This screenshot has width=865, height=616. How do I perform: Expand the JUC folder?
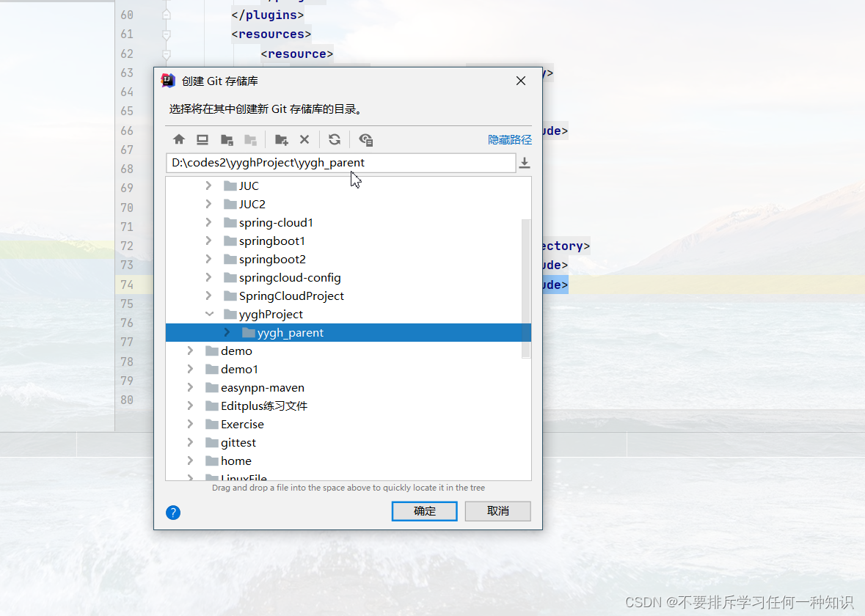coord(208,186)
